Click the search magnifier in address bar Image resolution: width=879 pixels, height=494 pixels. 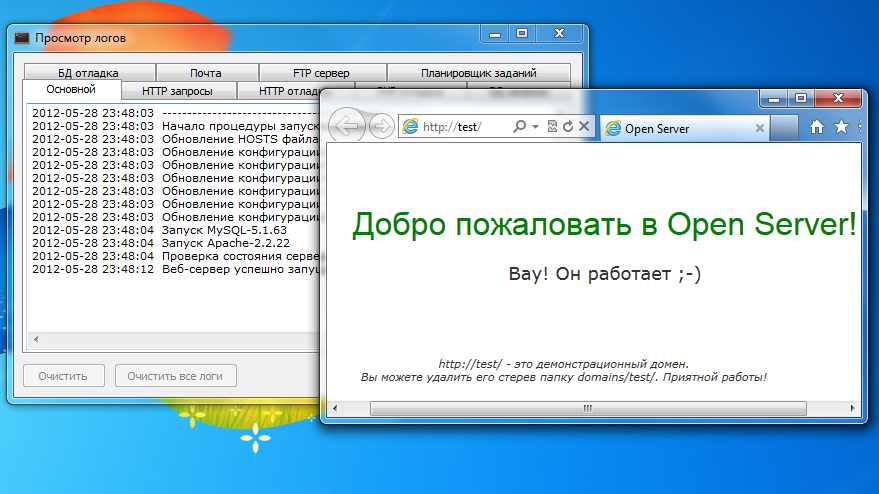tap(519, 127)
